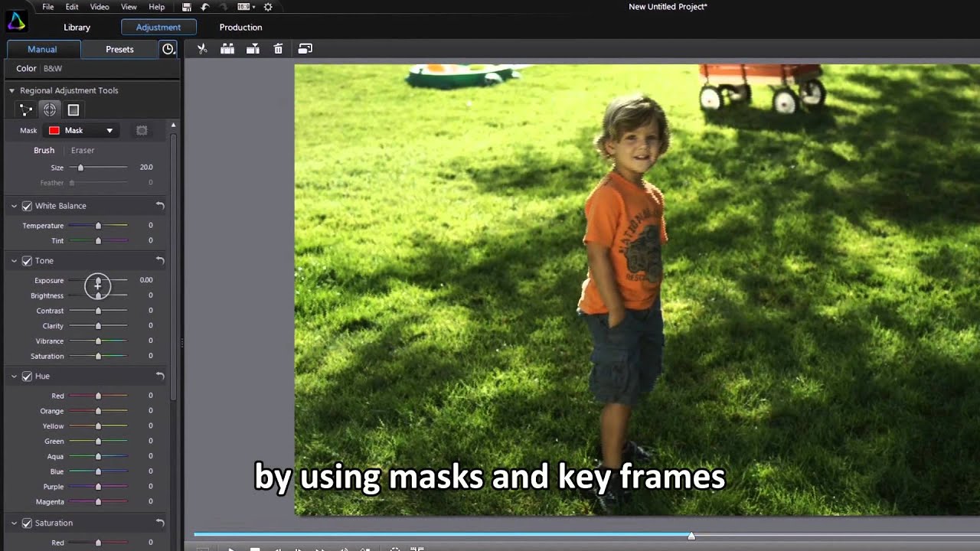Click the red Mask color swatch

tap(54, 131)
